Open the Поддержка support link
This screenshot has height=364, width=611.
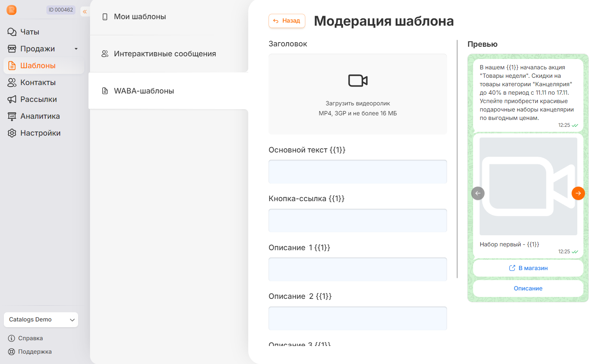30,352
